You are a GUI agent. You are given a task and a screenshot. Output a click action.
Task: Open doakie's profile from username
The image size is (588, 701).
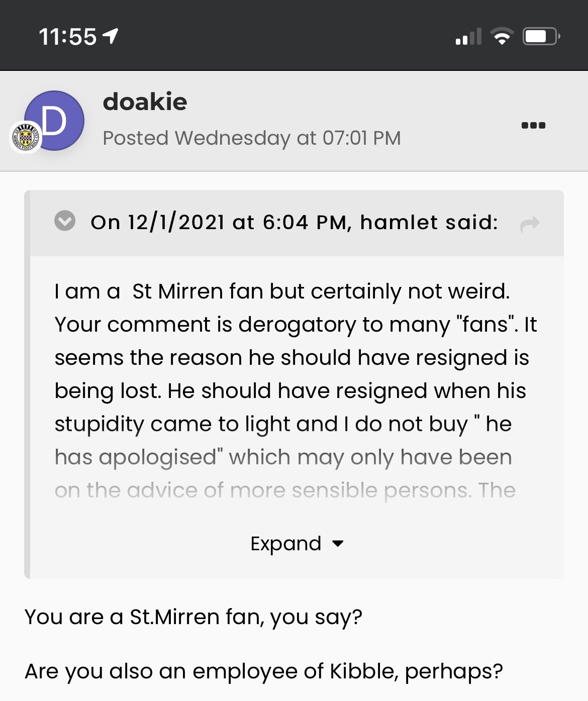[145, 102]
